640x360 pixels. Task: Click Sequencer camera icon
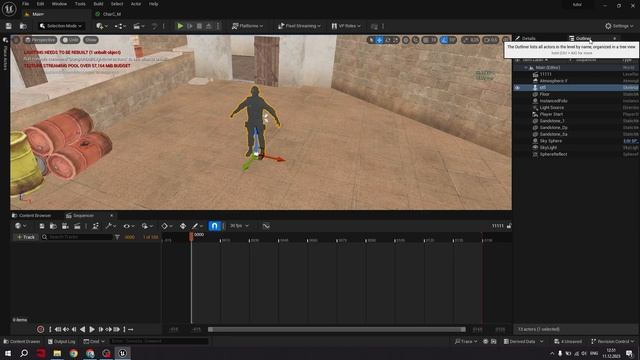click(x=65, y=226)
